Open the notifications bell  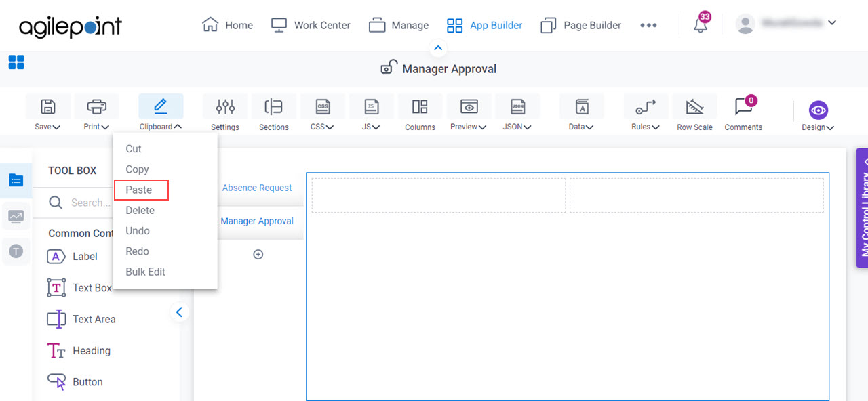coord(701,25)
